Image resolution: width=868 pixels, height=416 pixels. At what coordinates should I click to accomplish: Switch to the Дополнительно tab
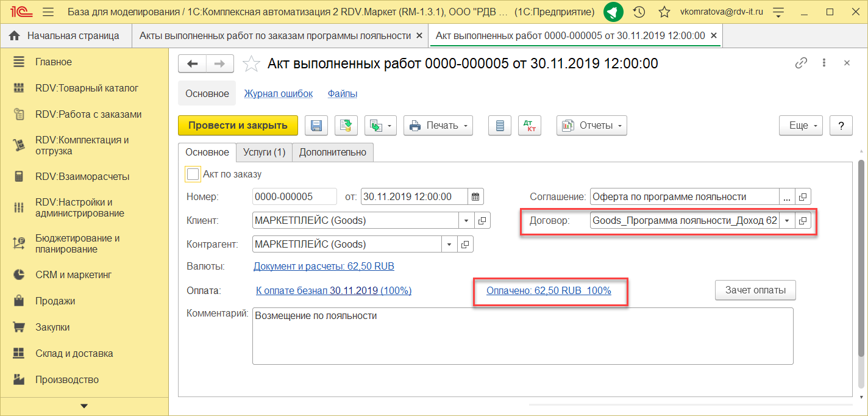point(332,152)
